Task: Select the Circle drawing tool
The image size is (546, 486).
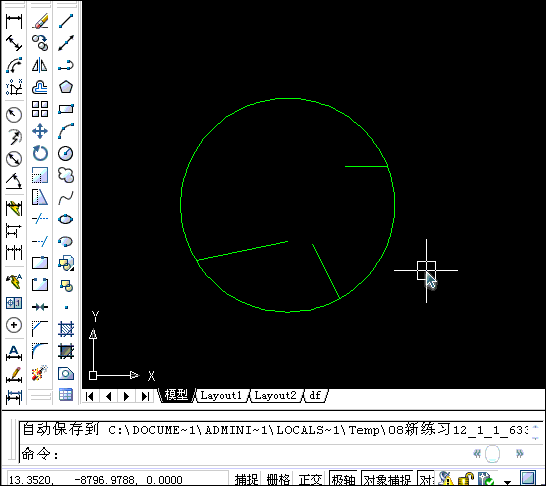Action: tap(65, 153)
